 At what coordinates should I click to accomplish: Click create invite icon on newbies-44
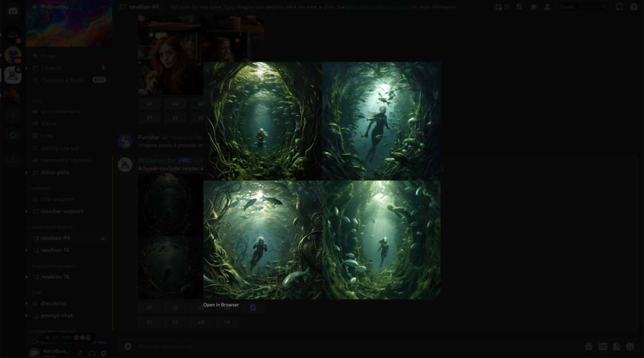tap(103, 238)
